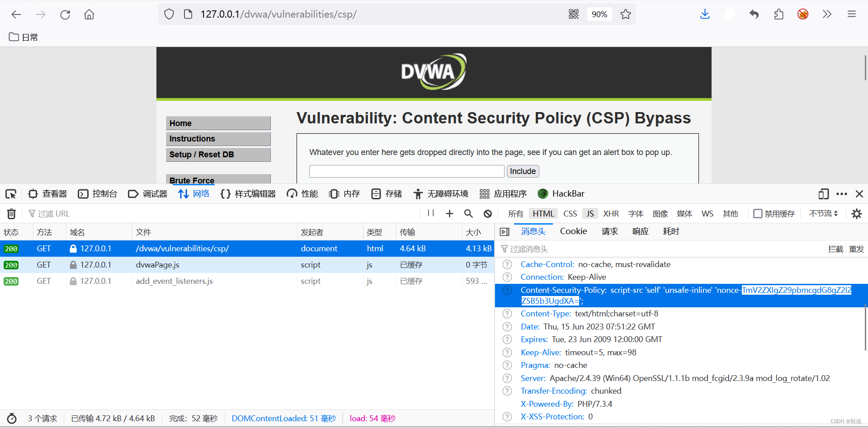Switch to the 耗时 timings tab
Image resolution: width=868 pixels, height=428 pixels.
671,231
